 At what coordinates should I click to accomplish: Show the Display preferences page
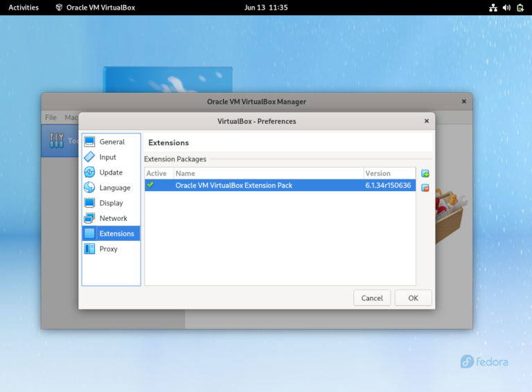(x=112, y=203)
